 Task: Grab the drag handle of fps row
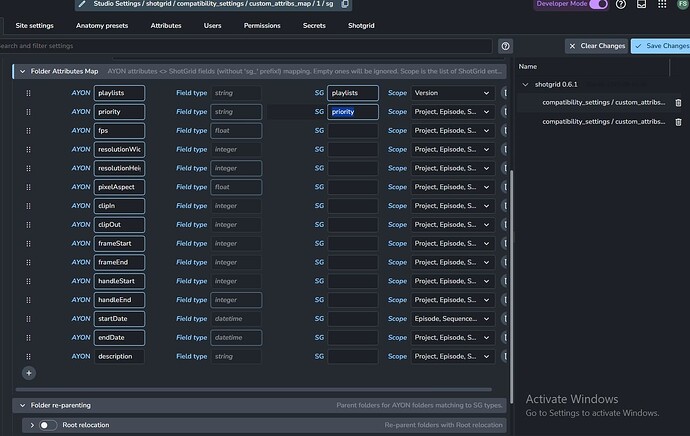(x=28, y=131)
